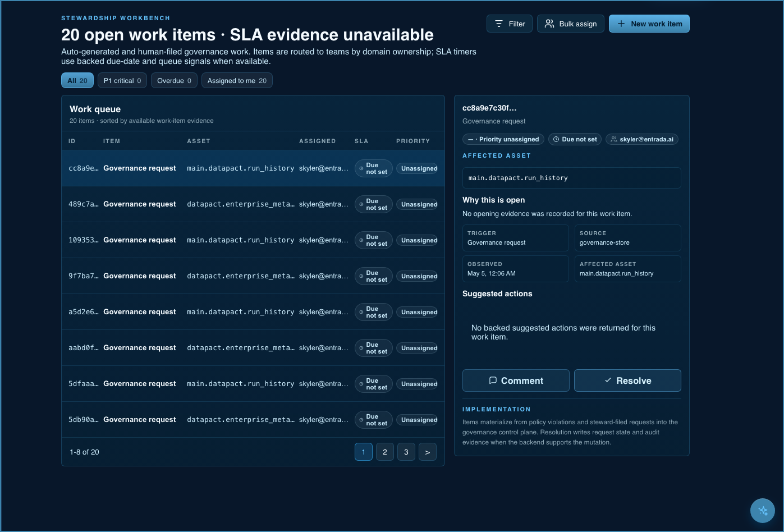This screenshot has width=784, height=532.
Task: Open the Filter button
Action: click(x=510, y=24)
